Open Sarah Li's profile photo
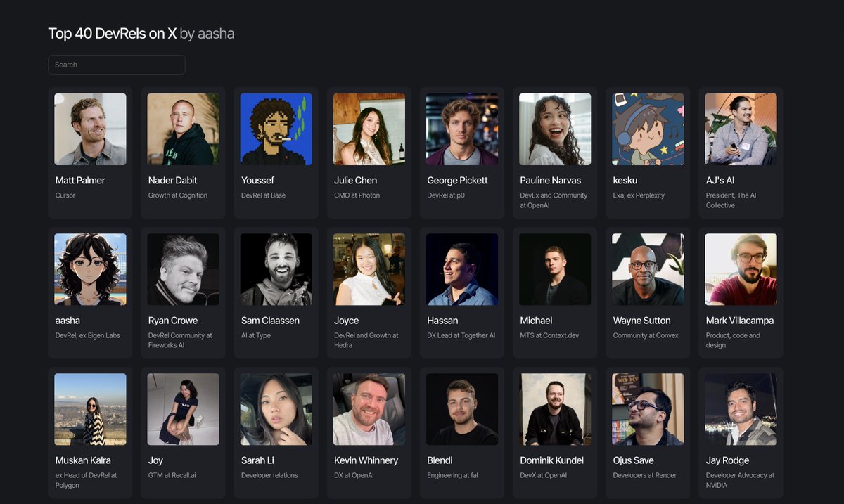The width and height of the screenshot is (844, 504). pos(276,409)
